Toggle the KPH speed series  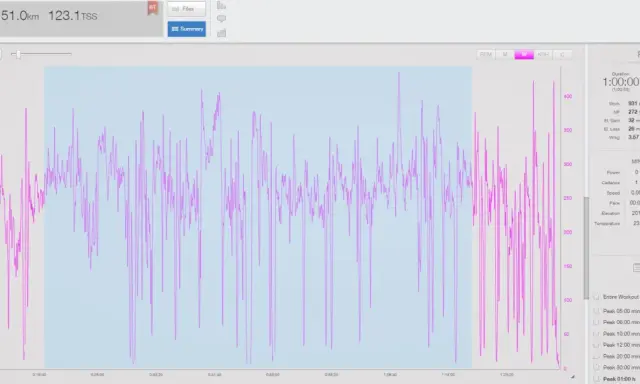[x=543, y=54]
